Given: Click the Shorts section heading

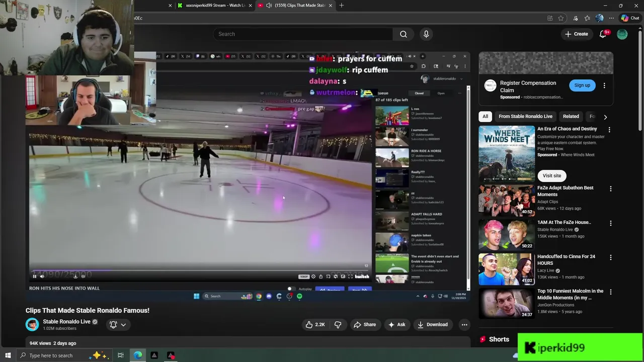Looking at the screenshot, I should [499, 339].
